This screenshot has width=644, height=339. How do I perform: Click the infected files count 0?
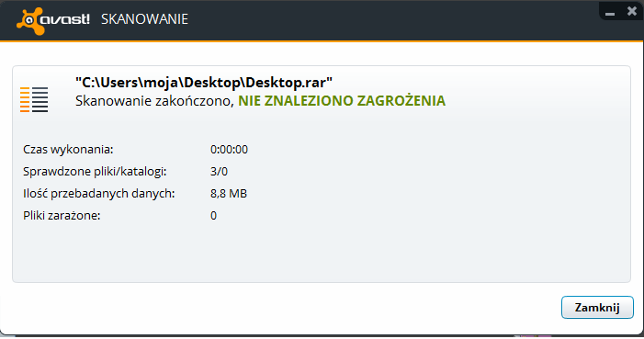tap(213, 215)
